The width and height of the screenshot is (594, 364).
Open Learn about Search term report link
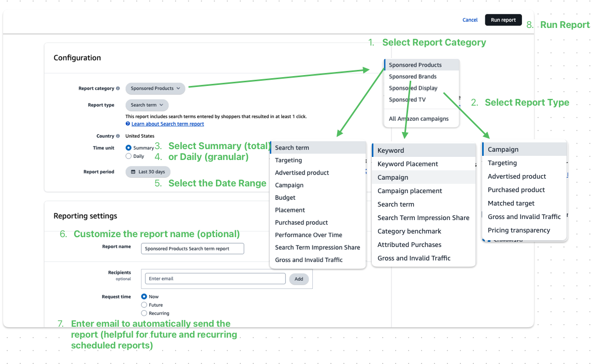167,124
